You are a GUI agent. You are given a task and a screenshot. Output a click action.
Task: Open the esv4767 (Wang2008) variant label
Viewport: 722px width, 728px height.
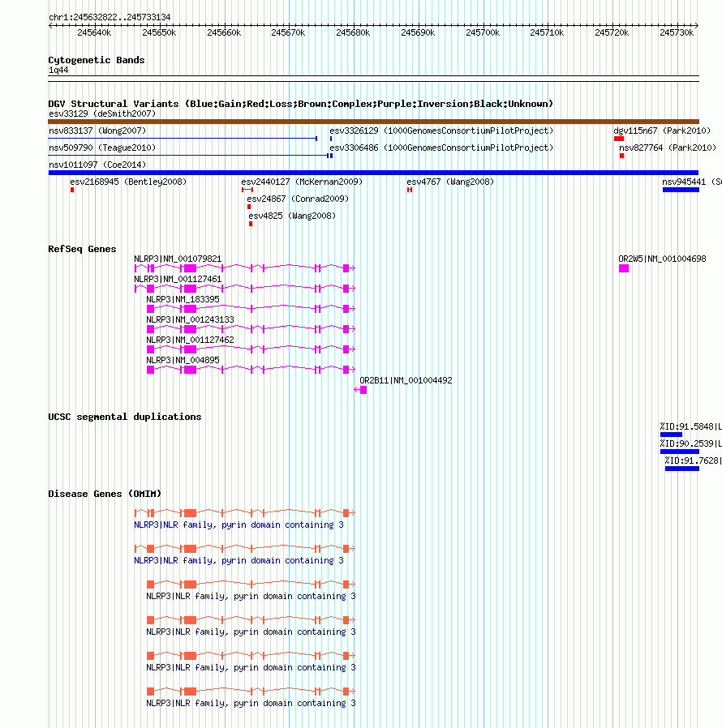[450, 182]
